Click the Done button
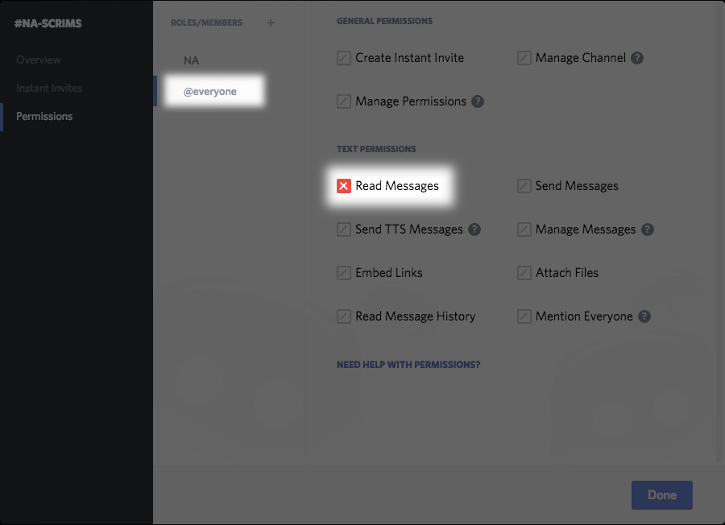 (662, 495)
